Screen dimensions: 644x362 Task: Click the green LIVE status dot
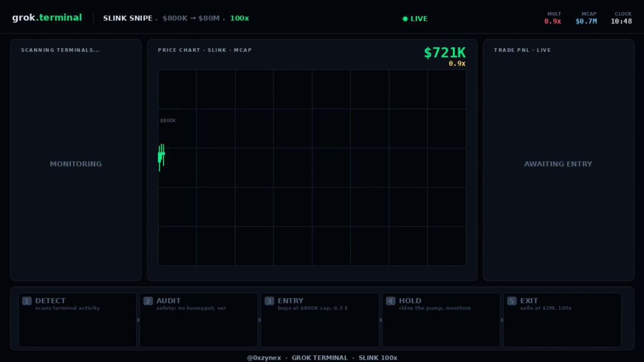coord(405,19)
